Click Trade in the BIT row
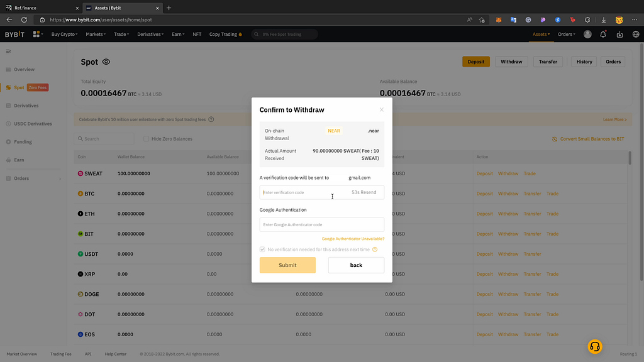Viewport: 644px width, 362px height. point(552,234)
